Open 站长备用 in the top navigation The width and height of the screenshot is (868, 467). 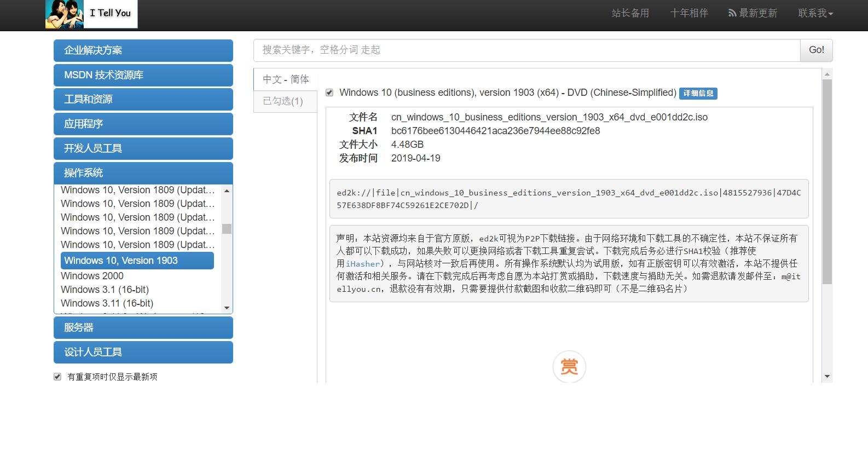[x=630, y=13]
